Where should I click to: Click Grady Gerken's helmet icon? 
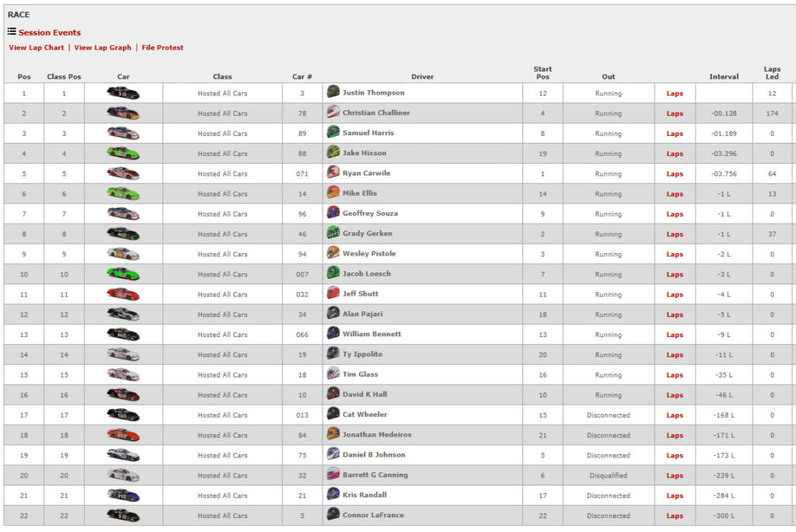point(333,233)
